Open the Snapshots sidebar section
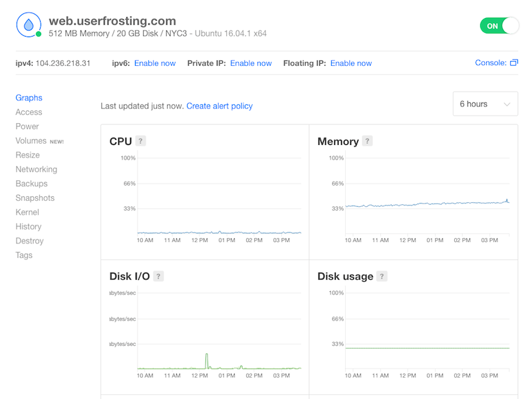Viewport: 532px width, 399px height. (x=35, y=198)
